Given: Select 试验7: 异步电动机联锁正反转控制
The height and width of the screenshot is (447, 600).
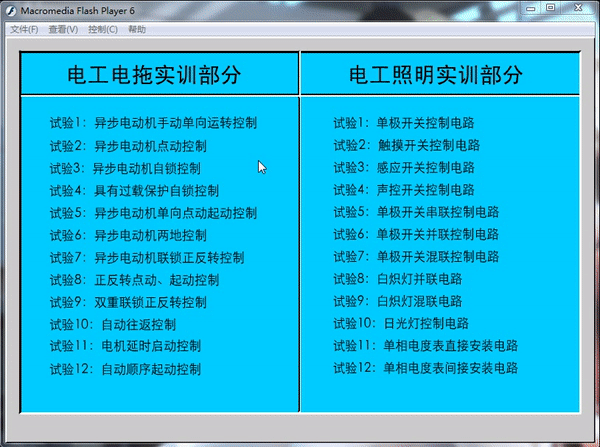Looking at the screenshot, I should [x=147, y=258].
